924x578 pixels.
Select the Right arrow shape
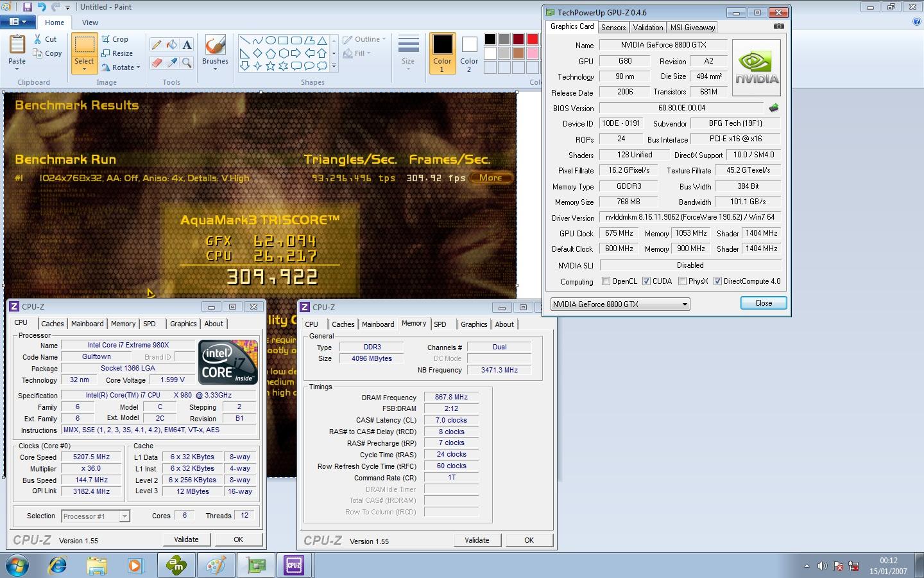[x=296, y=53]
